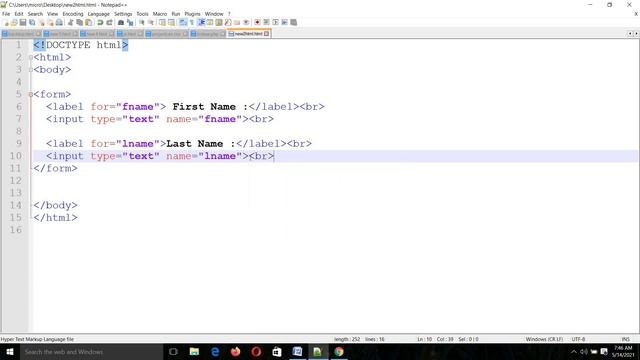Cut selection with the scissors icon
This screenshot has width=640, height=360.
click(70, 22)
